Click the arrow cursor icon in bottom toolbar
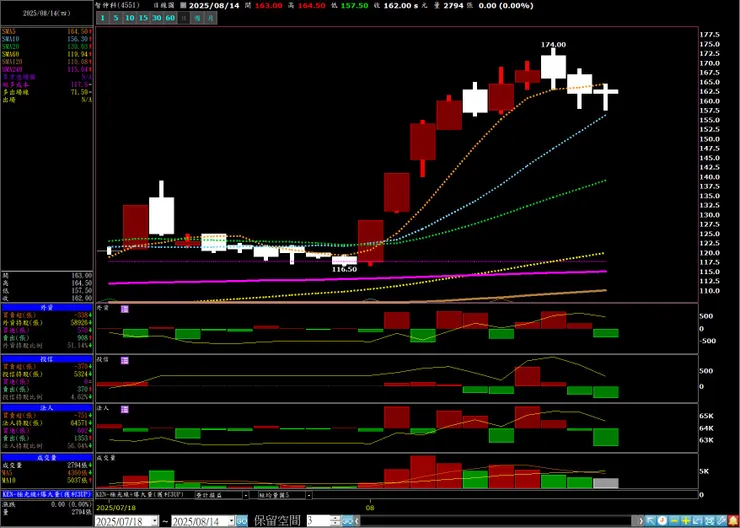 click(x=650, y=521)
